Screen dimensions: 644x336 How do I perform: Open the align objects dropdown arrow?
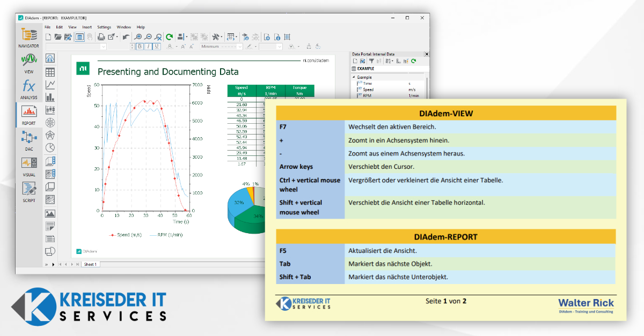[x=187, y=37]
